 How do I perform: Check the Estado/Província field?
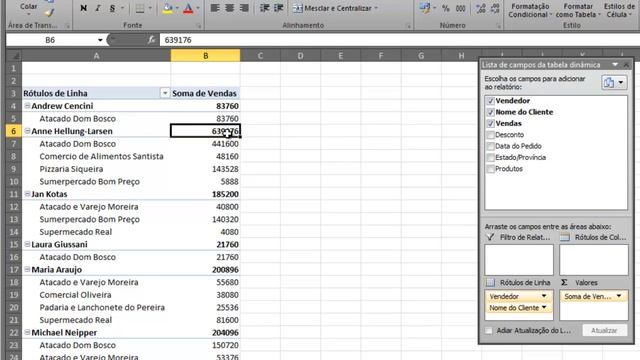[x=491, y=158]
